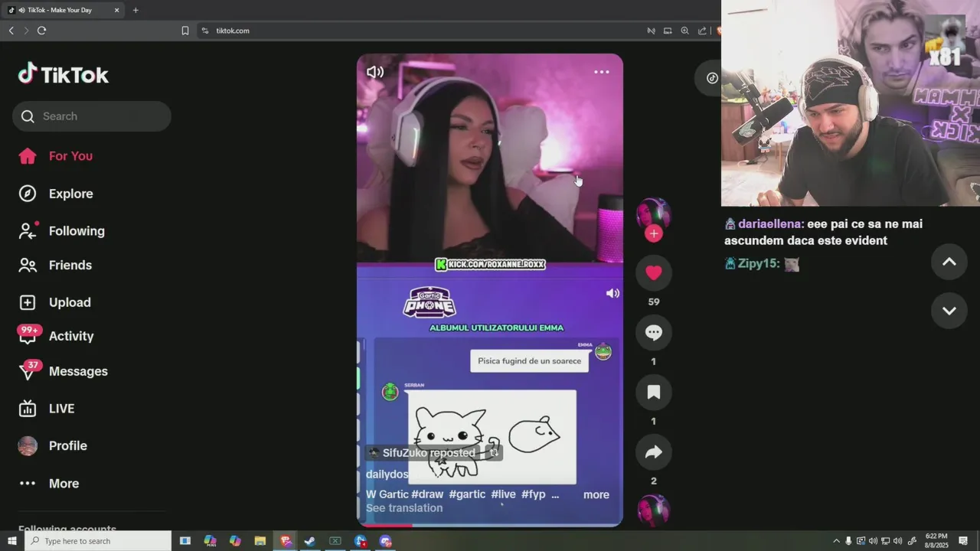Viewport: 980px width, 551px height.
Task: Click the browser zoom magnifier icon
Action: click(x=684, y=31)
